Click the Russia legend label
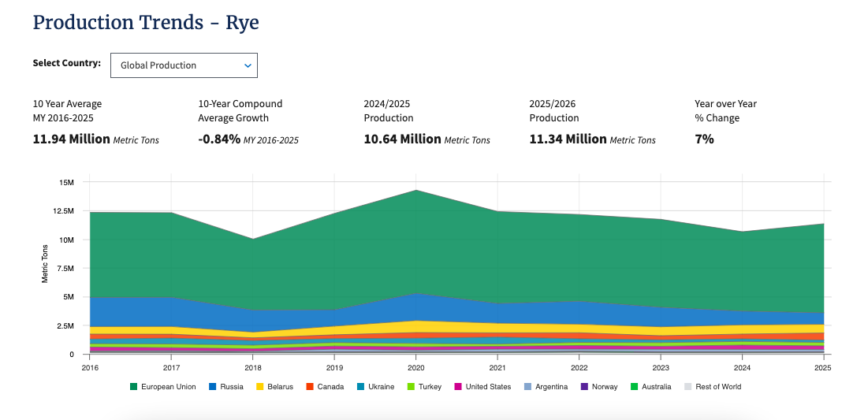Screen dimensions: 868x420 (x=232, y=387)
